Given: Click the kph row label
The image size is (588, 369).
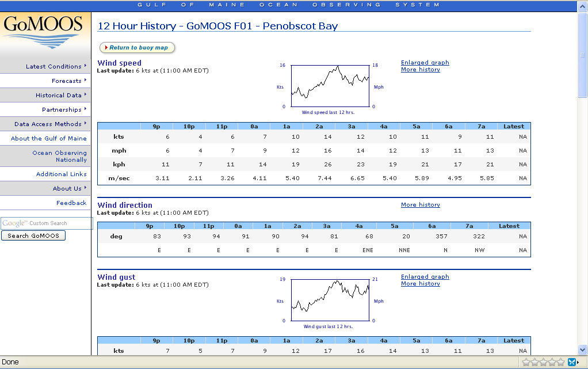Looking at the screenshot, I should coord(119,165).
